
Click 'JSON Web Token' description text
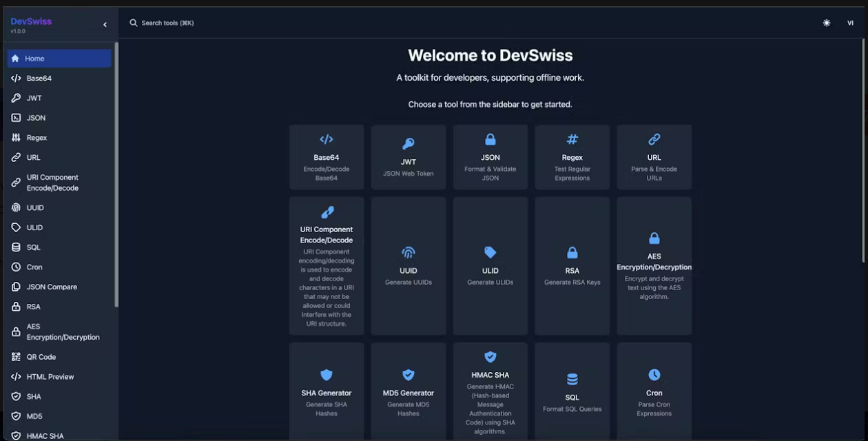pos(409,174)
